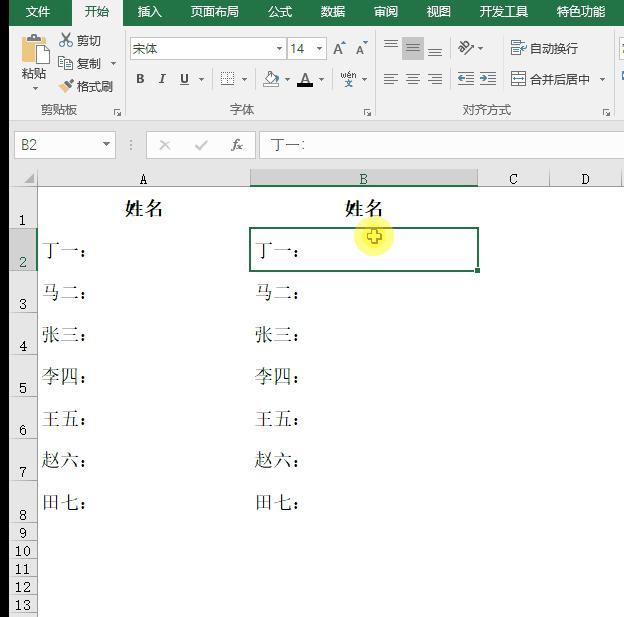Select column A header

coord(144,179)
